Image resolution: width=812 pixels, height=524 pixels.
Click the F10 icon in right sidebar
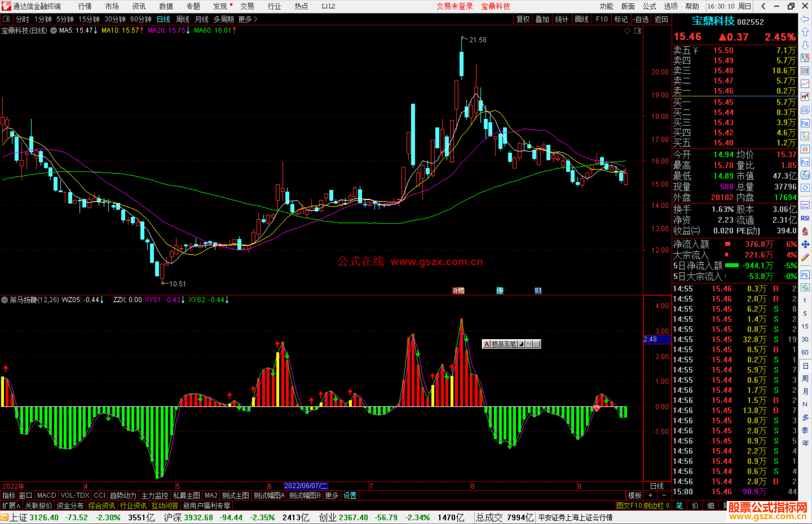[x=805, y=123]
